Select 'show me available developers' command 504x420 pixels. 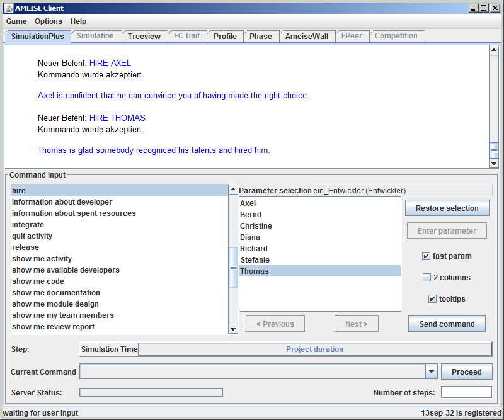66,270
